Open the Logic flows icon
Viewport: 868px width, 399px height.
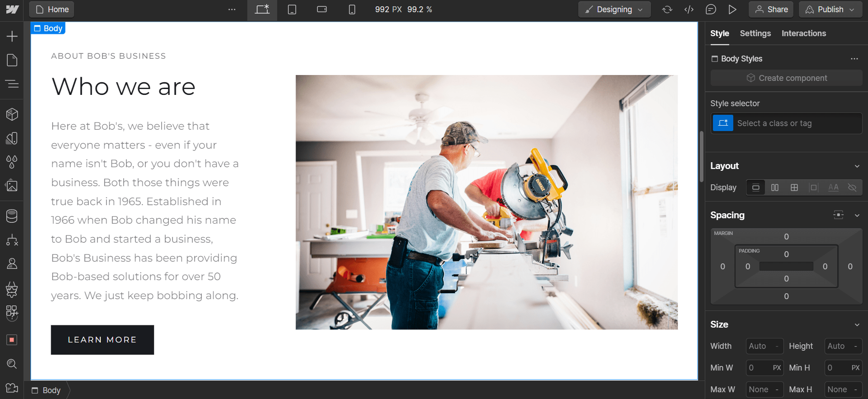click(12, 240)
